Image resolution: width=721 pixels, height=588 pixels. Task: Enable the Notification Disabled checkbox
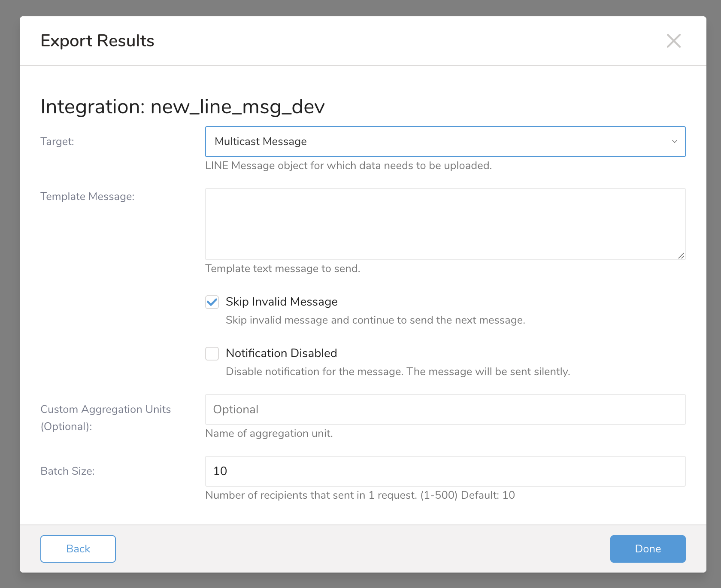pos(212,354)
